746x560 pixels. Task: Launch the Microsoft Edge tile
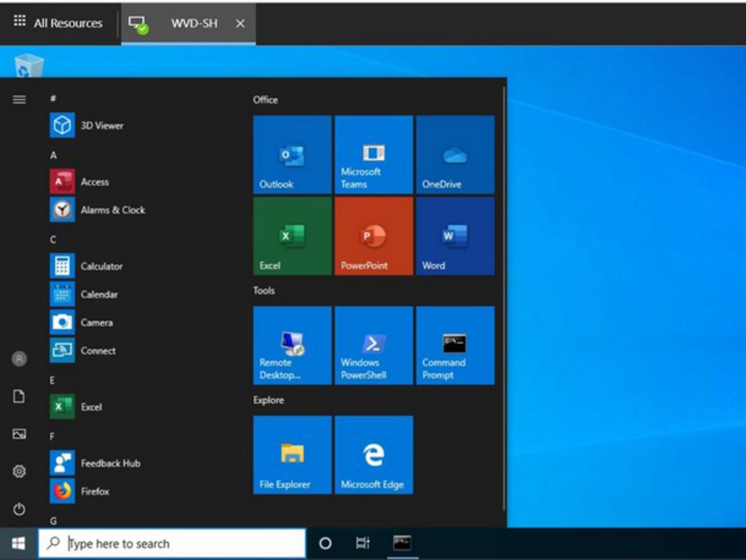click(373, 455)
